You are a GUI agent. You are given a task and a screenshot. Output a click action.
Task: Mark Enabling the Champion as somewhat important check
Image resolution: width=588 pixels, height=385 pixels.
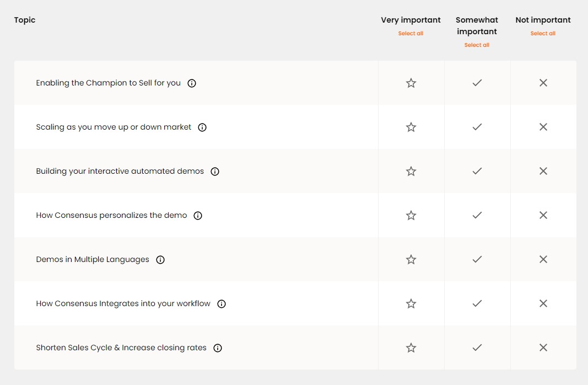[477, 83]
